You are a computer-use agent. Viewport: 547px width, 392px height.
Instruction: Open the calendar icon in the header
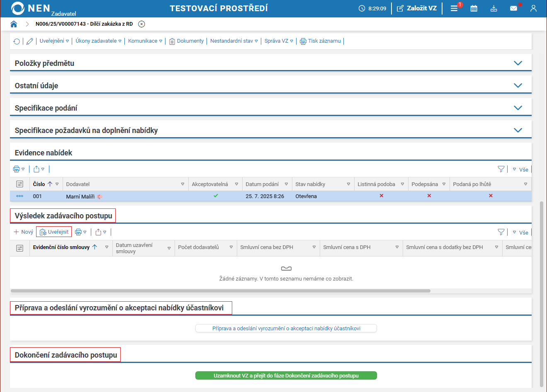[474, 8]
